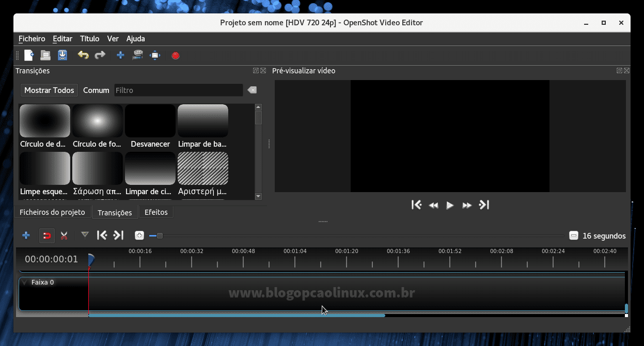Click the 16 segundos zoom label
Viewport: 644px width, 346px height.
604,235
